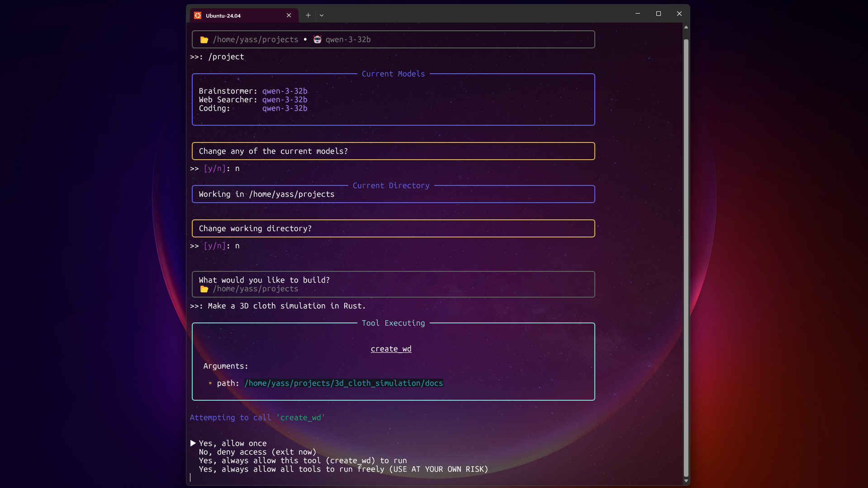Viewport: 868px width, 488px height.
Task: Click 'Make a 3D cloth simulation in Rust.' line
Action: pos(278,306)
